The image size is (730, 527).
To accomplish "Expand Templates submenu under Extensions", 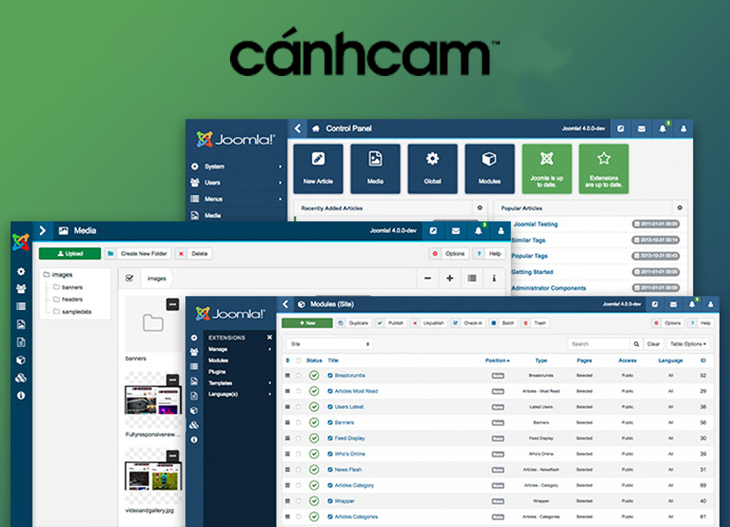I will point(240,383).
